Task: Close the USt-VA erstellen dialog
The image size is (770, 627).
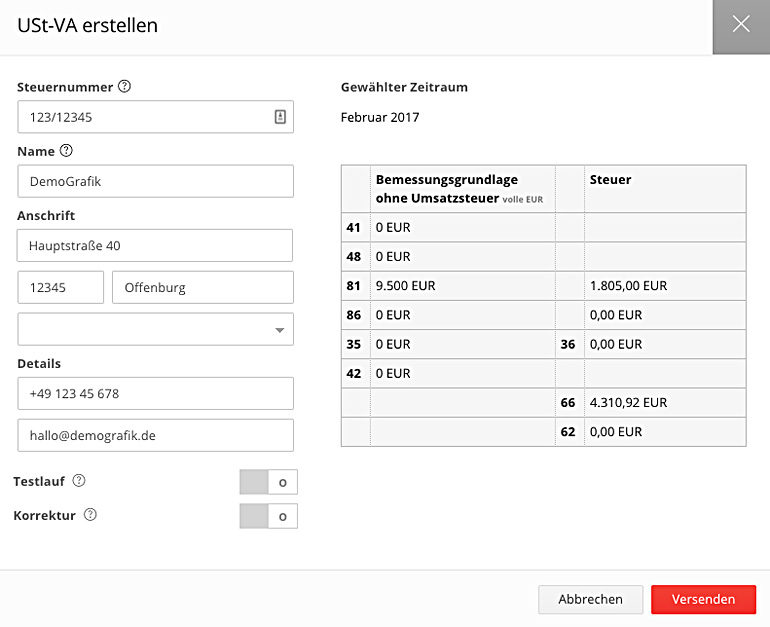Action: (741, 24)
